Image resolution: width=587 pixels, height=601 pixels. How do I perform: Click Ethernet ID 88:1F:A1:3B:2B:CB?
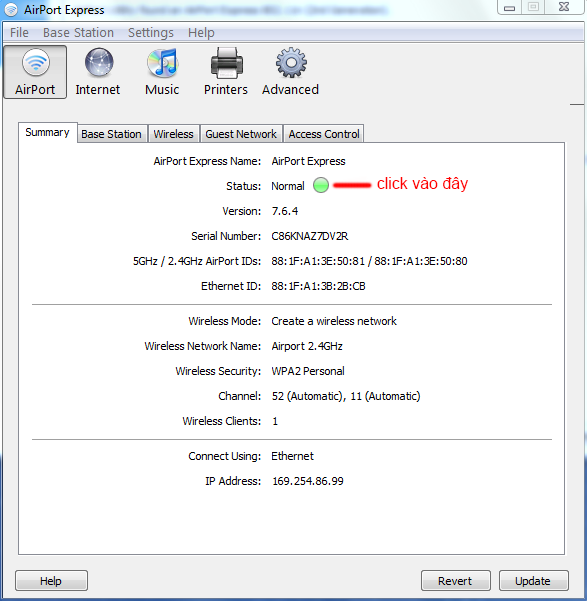pyautogui.click(x=318, y=286)
